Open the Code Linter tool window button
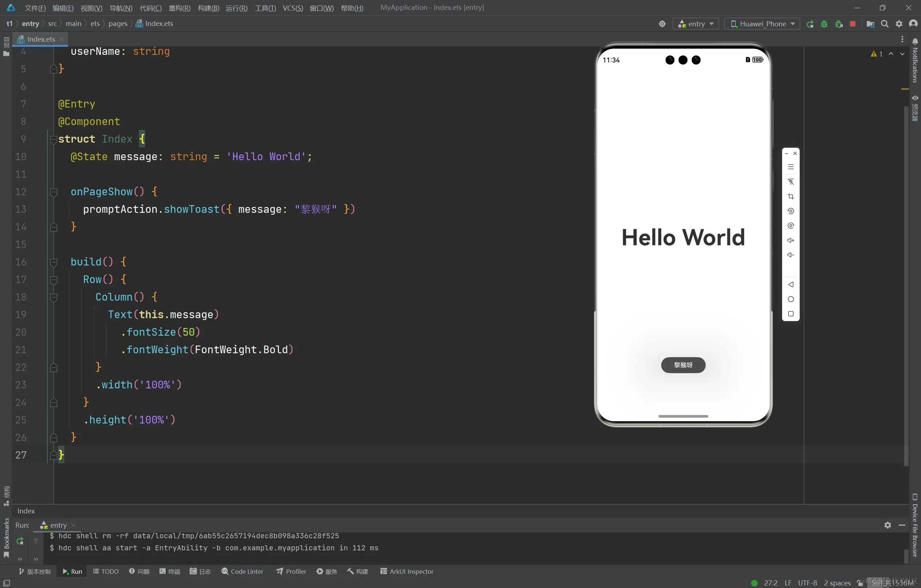This screenshot has width=921, height=588. 242,571
